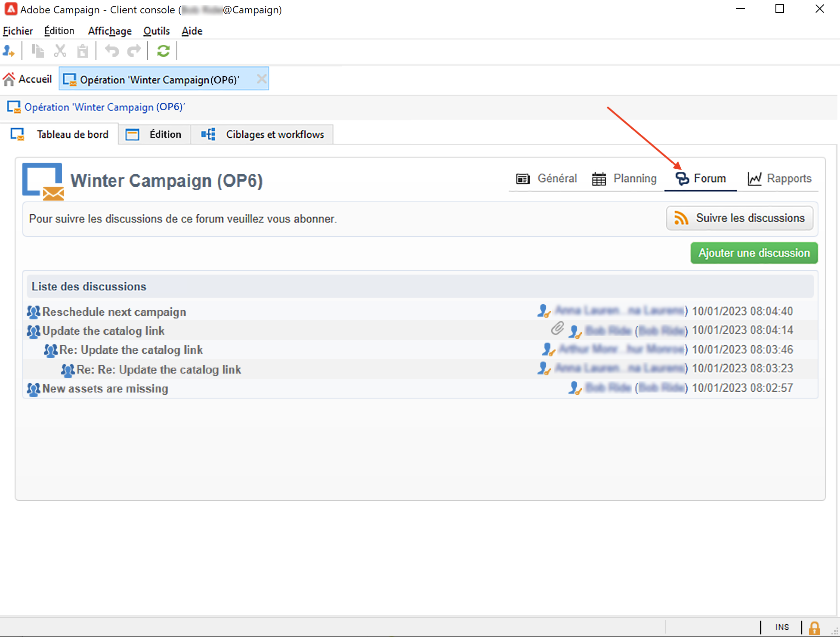Open the New assets are missing discussion
840x637 pixels.
click(x=105, y=389)
